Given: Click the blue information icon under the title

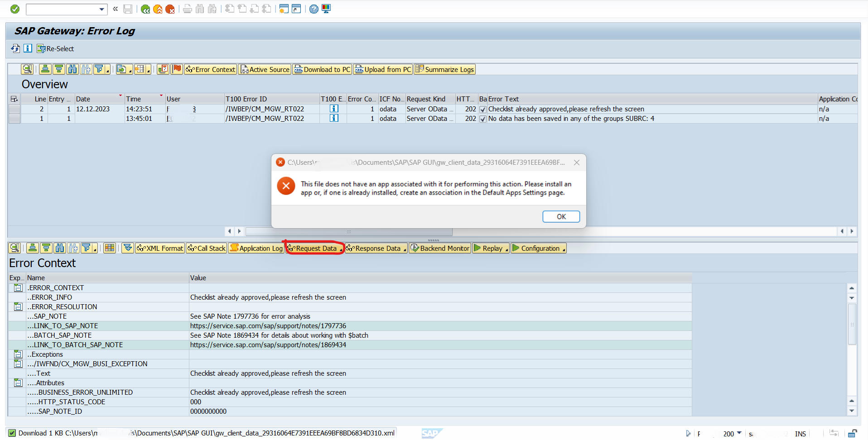Looking at the screenshot, I should click(28, 48).
